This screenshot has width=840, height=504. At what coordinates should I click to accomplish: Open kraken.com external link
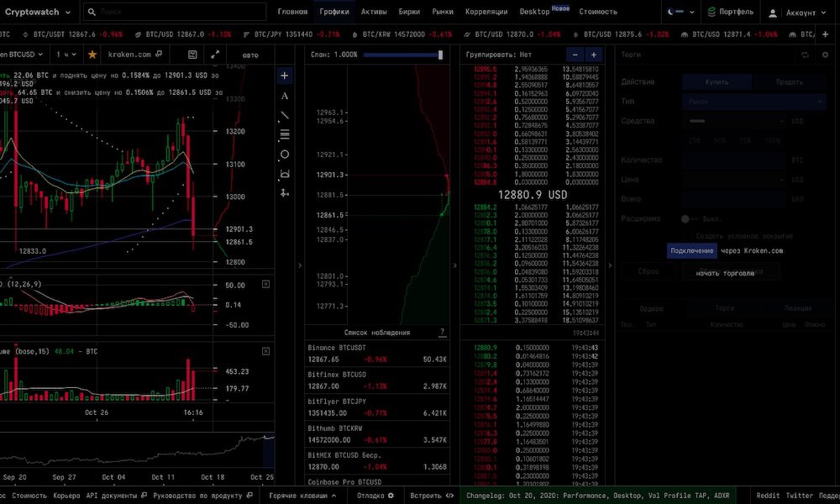(x=135, y=55)
